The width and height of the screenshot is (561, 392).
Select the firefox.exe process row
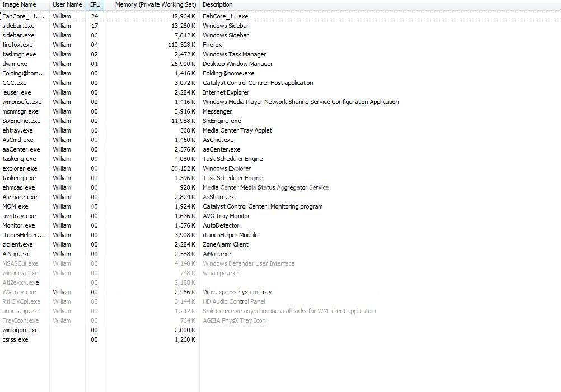coord(18,45)
